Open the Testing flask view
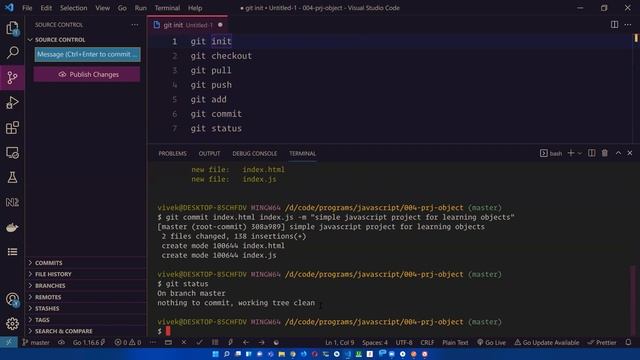 point(12,177)
